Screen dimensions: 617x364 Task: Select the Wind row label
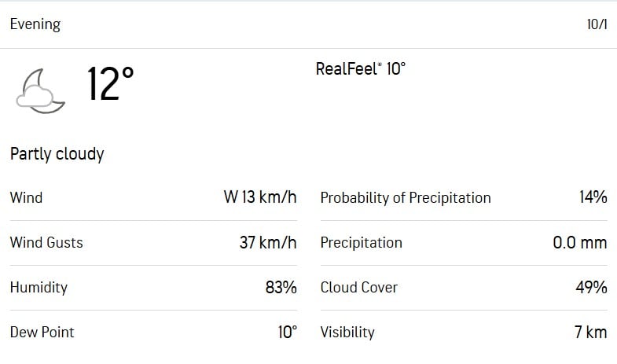point(26,197)
